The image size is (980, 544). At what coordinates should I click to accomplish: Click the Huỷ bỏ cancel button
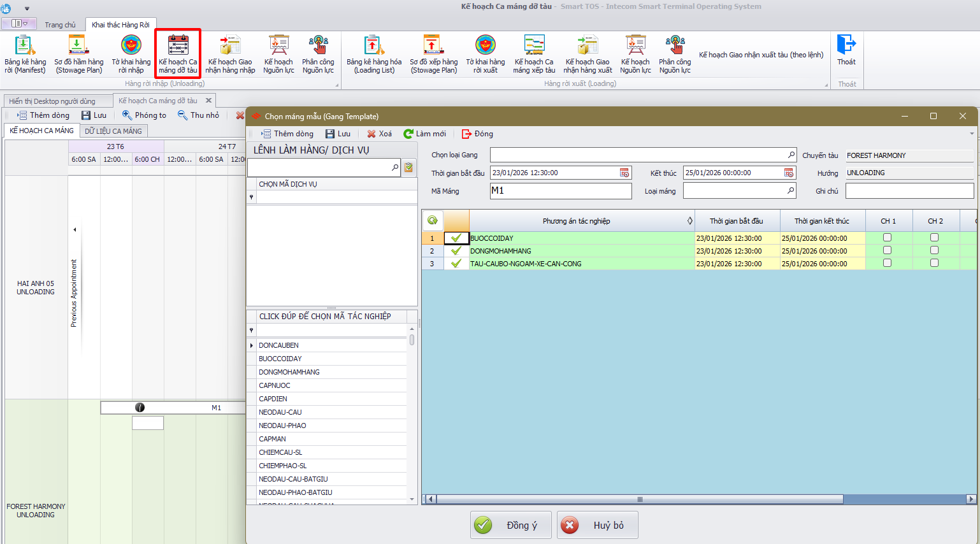(x=597, y=525)
